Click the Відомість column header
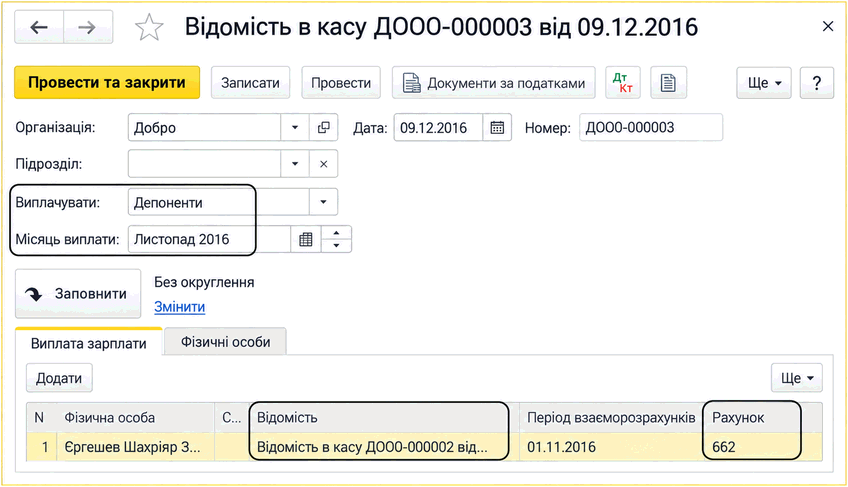Viewport: 848px width, 487px height. tap(384, 418)
